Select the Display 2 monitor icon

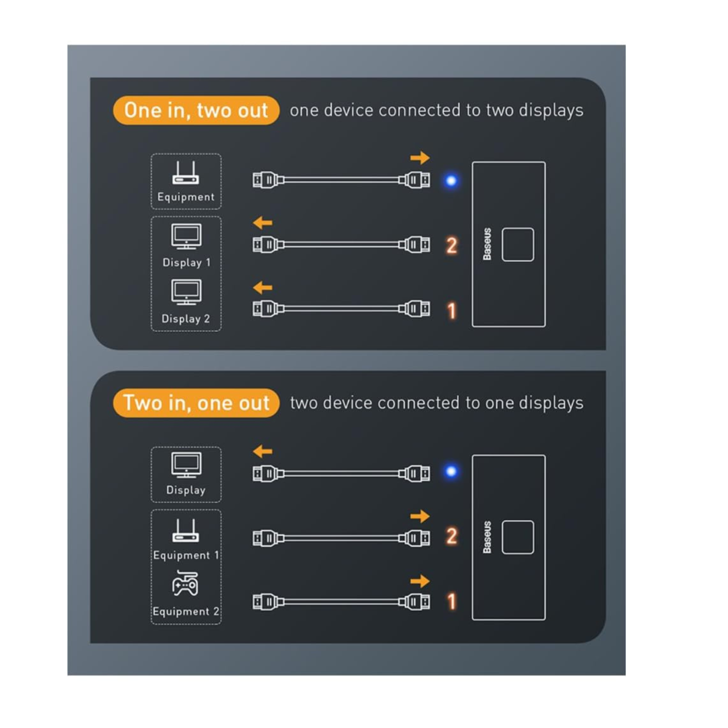coord(186,292)
